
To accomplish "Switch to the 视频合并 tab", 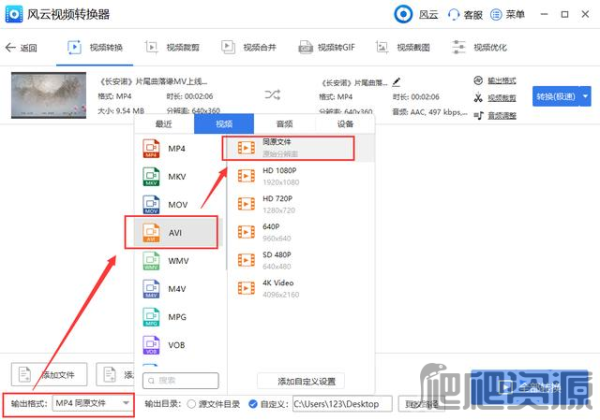I will [249, 47].
